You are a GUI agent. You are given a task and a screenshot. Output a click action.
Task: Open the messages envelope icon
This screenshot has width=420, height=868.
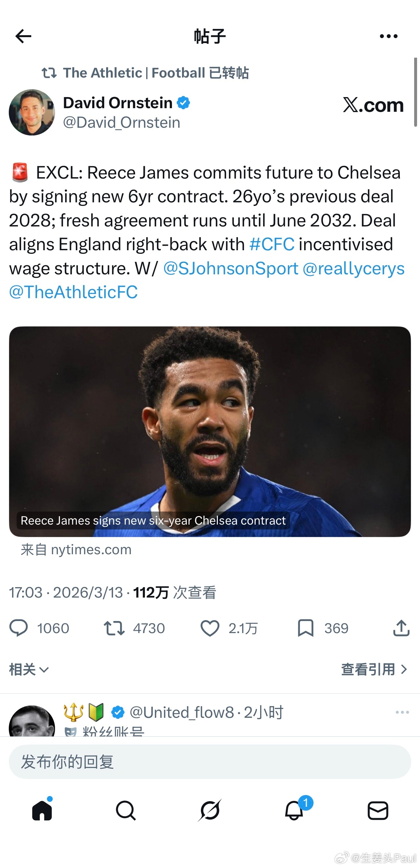[378, 811]
